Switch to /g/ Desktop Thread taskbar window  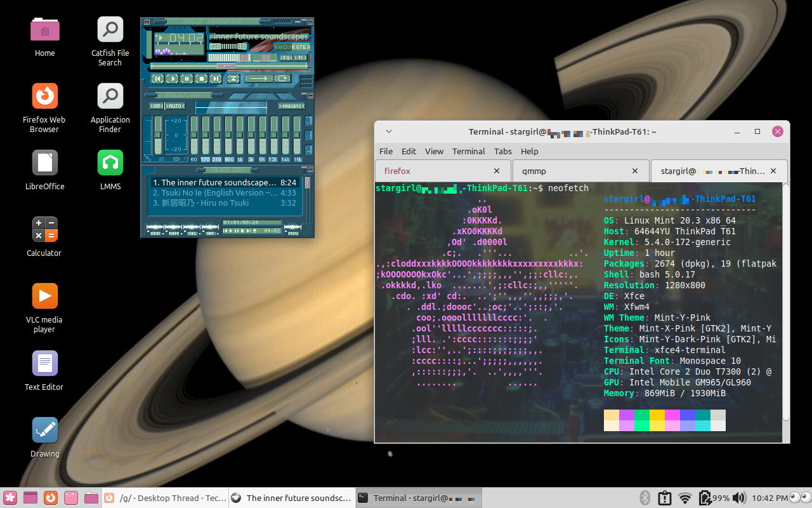(x=165, y=498)
